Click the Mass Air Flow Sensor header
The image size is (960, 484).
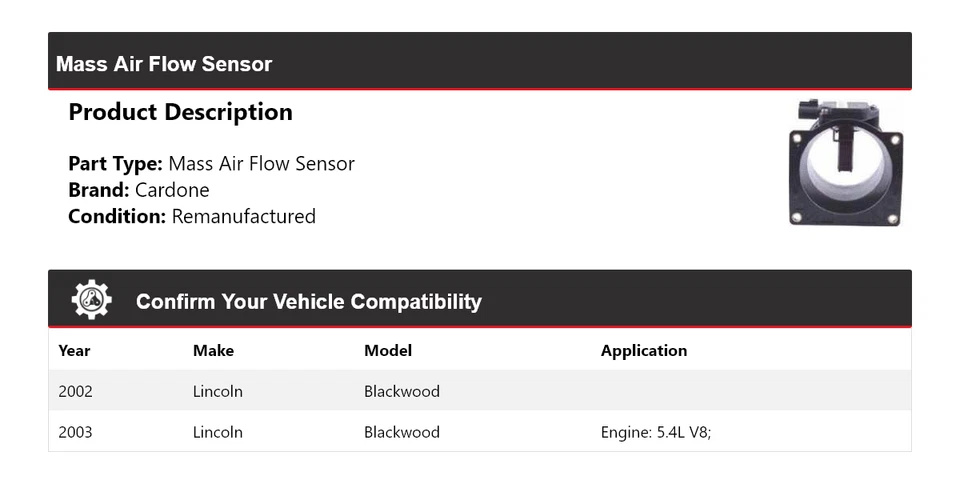point(164,64)
